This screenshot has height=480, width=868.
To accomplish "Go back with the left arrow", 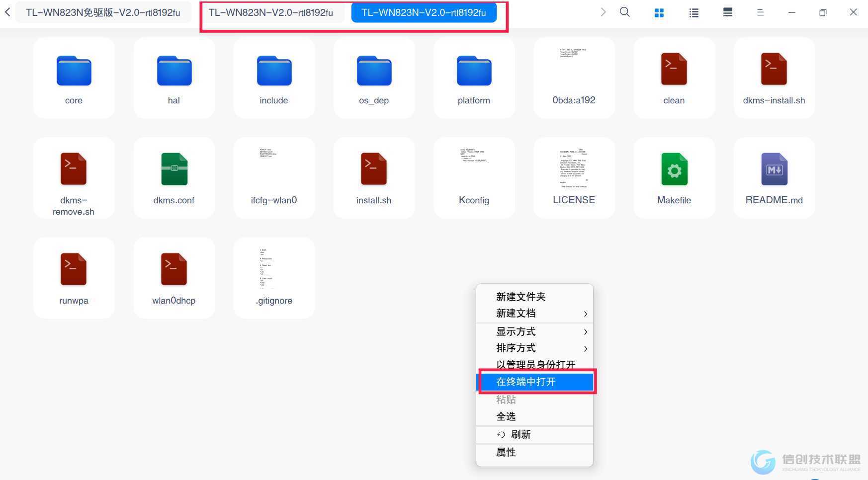I will point(7,12).
